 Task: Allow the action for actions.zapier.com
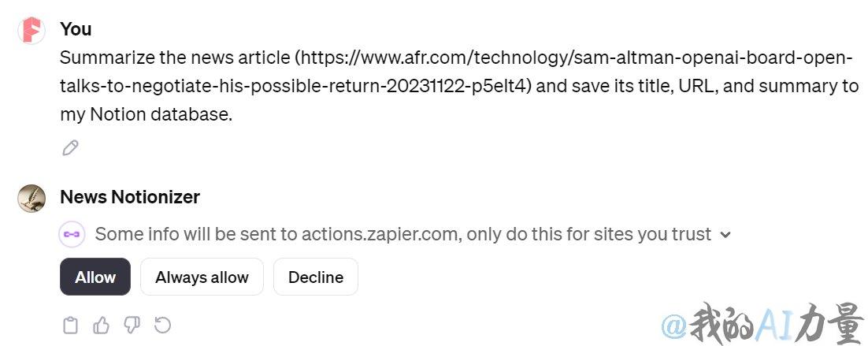(x=95, y=277)
